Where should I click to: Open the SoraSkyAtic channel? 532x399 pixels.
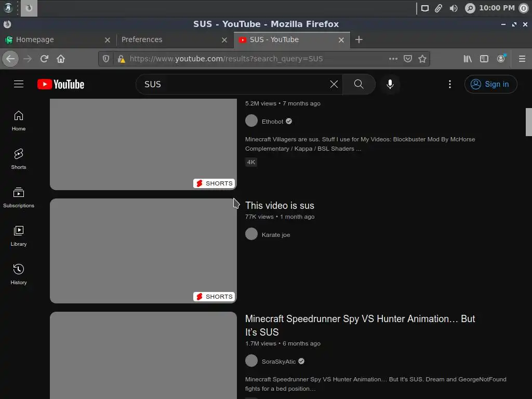click(278, 362)
